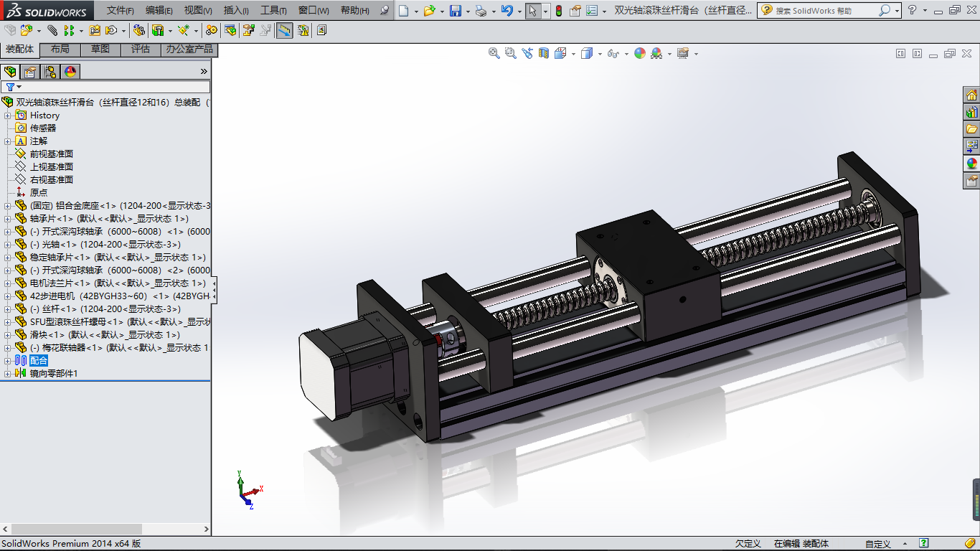The image size is (980, 551).
Task: Click the Section View icon
Action: (x=544, y=53)
